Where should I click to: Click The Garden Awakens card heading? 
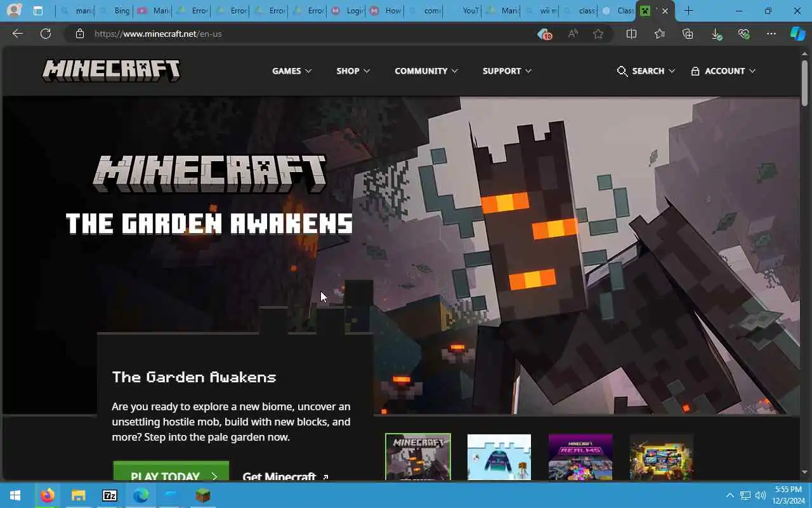[x=194, y=377]
